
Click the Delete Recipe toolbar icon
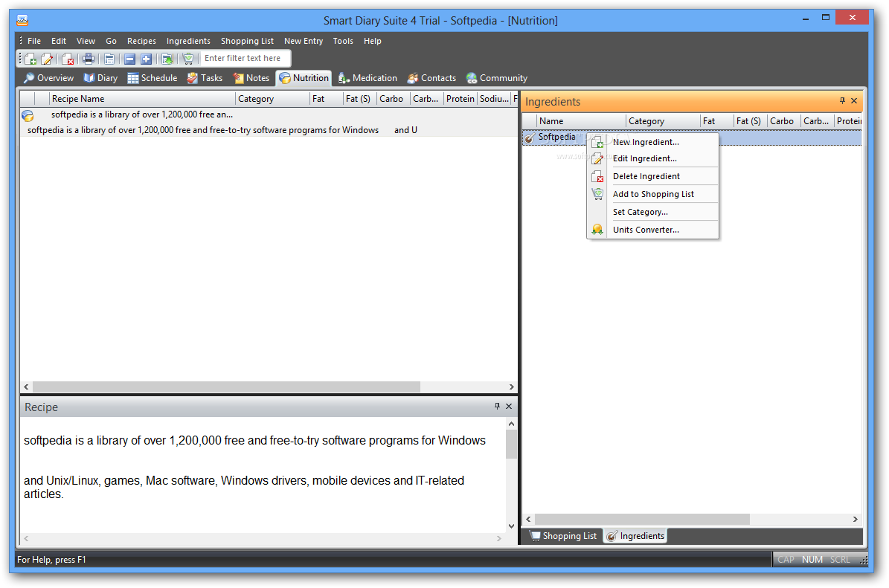[68, 58]
